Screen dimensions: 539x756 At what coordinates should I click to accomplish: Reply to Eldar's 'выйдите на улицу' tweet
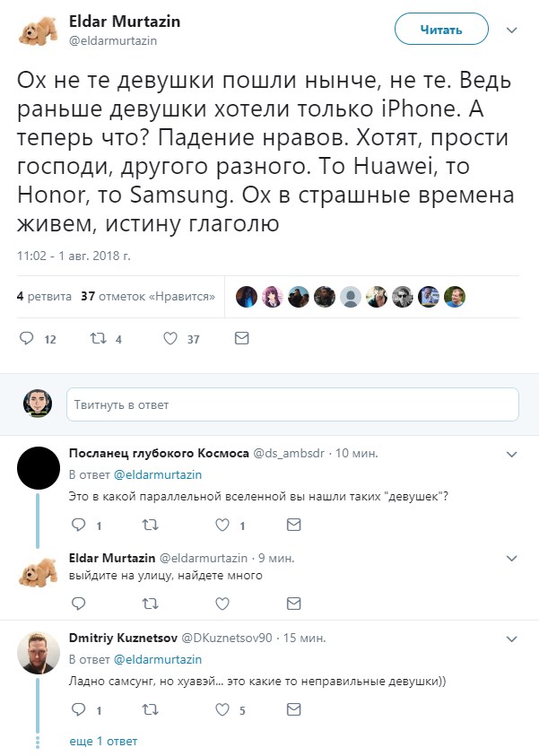pyautogui.click(x=77, y=603)
